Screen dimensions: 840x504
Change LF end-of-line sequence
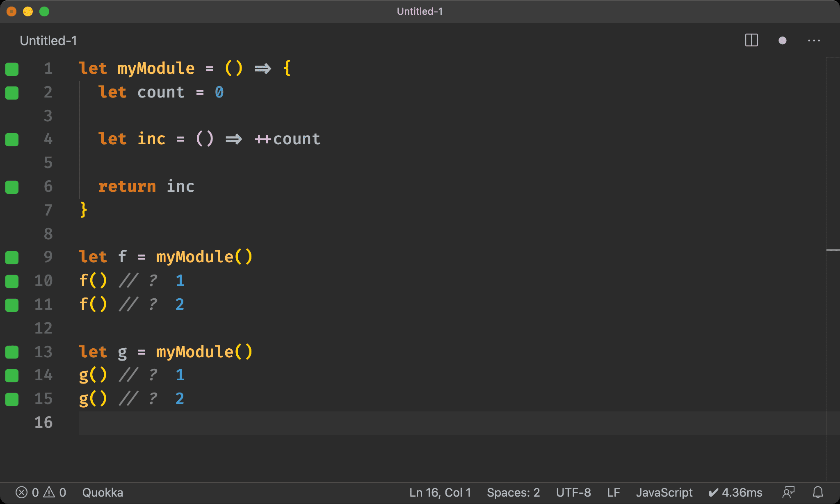pyautogui.click(x=613, y=492)
